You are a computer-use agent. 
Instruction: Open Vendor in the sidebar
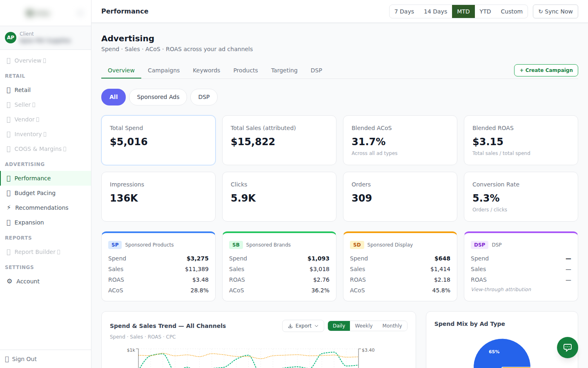click(x=45, y=119)
